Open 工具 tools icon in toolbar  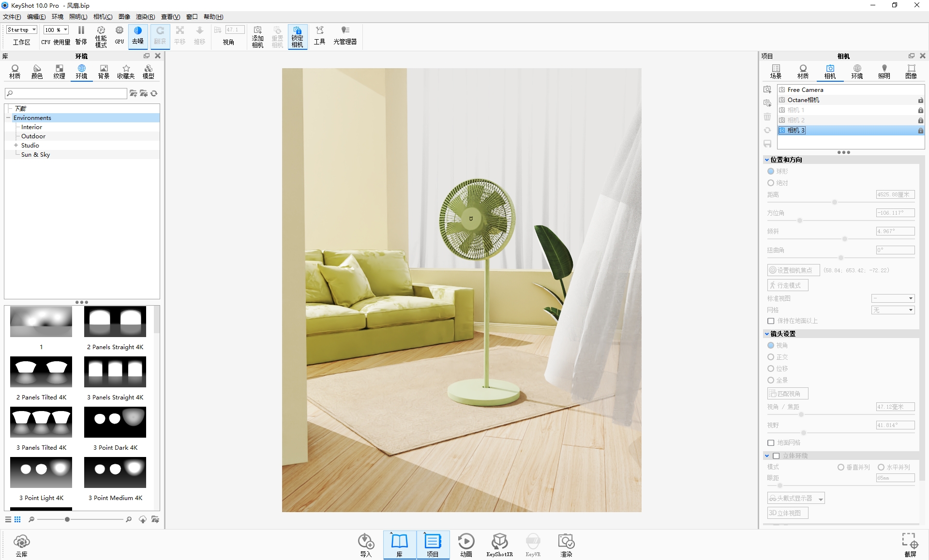pyautogui.click(x=319, y=36)
